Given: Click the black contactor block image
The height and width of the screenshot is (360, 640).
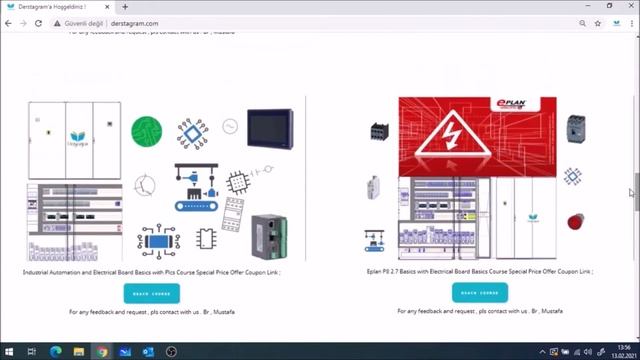Looking at the screenshot, I should pyautogui.click(x=380, y=131).
